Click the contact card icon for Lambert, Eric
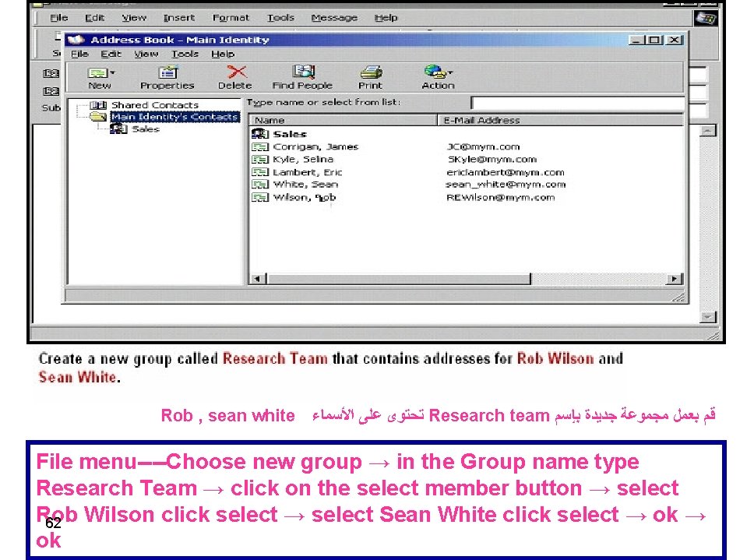The height and width of the screenshot is (560, 747). pyautogui.click(x=260, y=172)
